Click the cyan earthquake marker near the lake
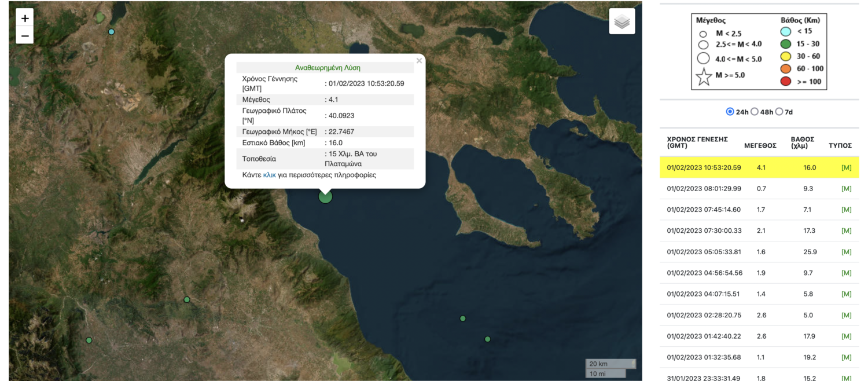The width and height of the screenshot is (868, 381). pos(112,32)
